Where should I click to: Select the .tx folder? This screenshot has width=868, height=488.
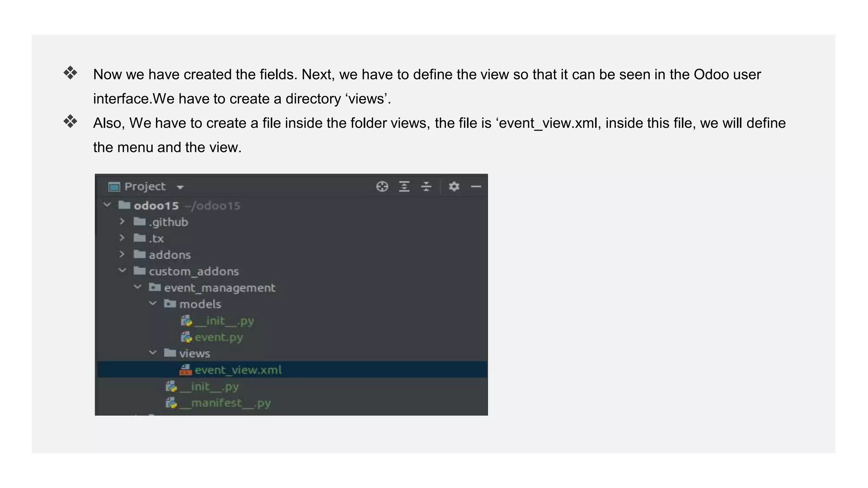tap(156, 238)
